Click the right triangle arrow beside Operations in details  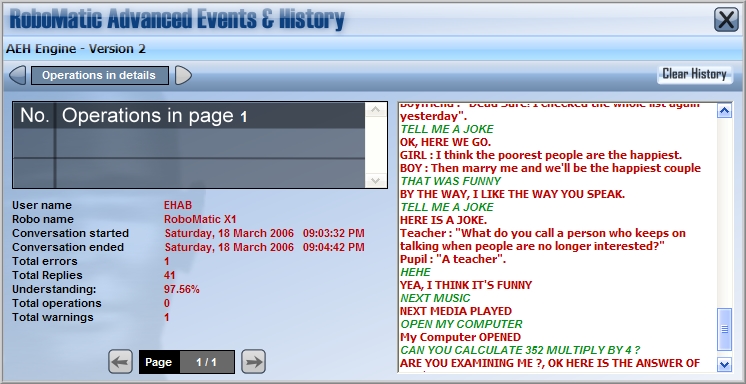[183, 75]
